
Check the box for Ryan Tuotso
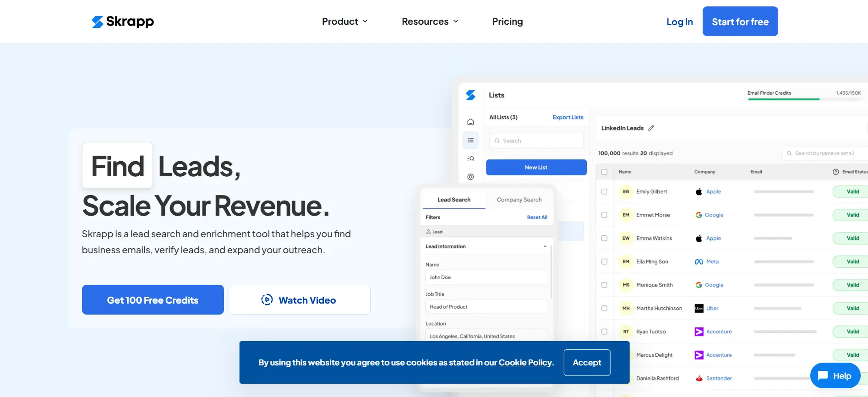click(604, 332)
